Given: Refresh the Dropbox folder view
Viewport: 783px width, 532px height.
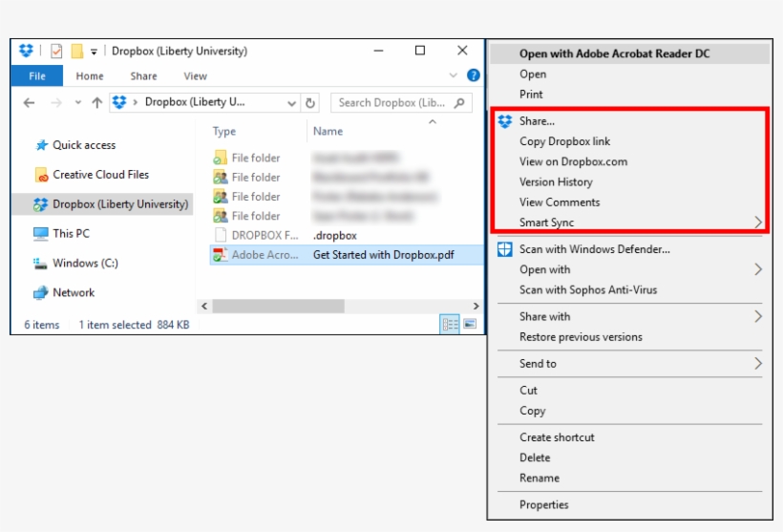Looking at the screenshot, I should [x=310, y=103].
